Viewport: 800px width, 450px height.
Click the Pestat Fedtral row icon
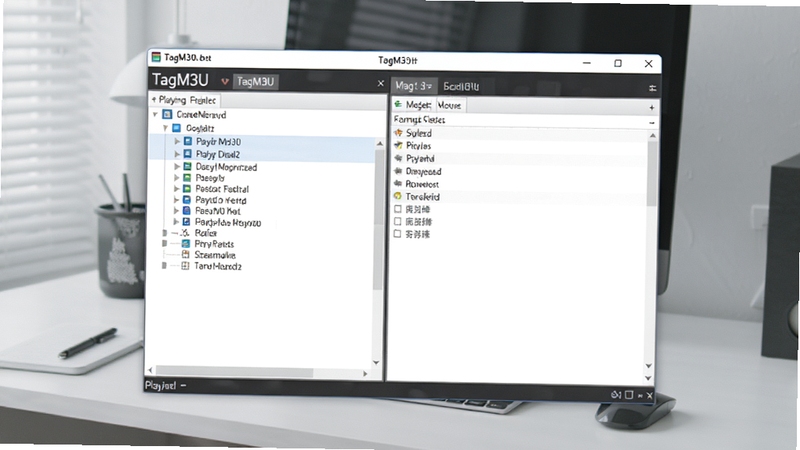coord(187,189)
